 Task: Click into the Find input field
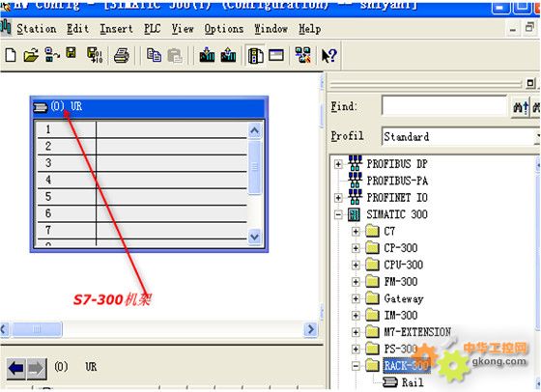tap(444, 106)
